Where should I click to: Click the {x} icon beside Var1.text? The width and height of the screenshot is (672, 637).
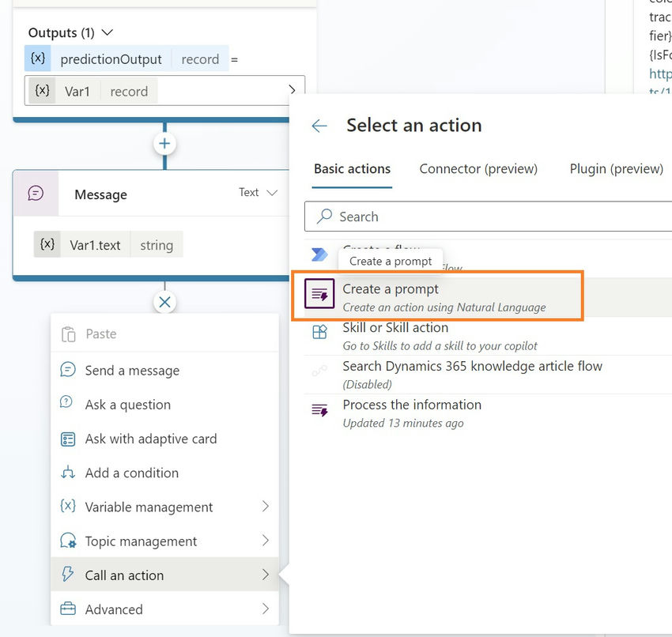49,244
